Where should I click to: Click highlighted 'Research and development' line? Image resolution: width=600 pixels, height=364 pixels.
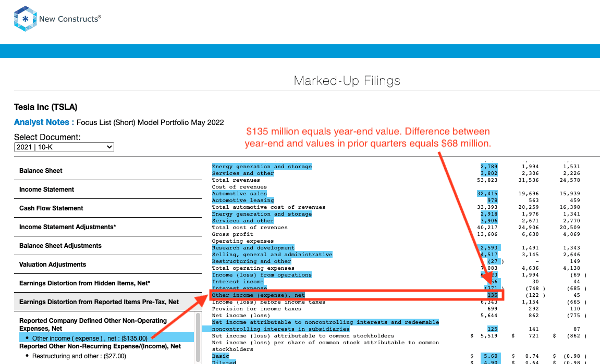coord(253,248)
